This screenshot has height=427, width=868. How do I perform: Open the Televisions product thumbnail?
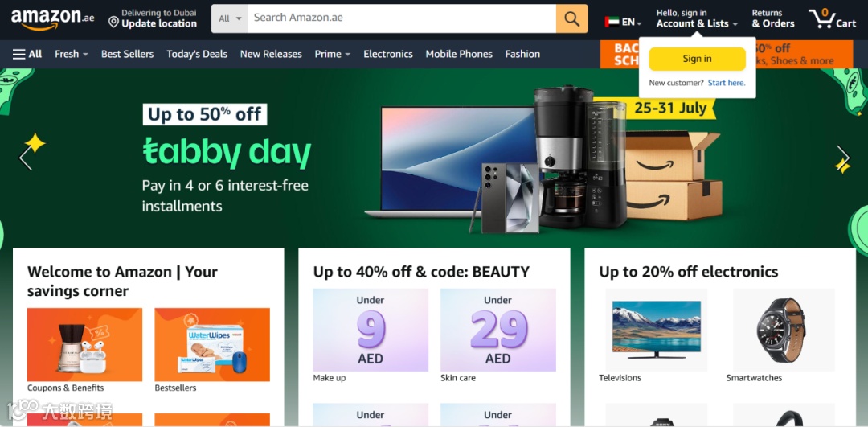[656, 330]
